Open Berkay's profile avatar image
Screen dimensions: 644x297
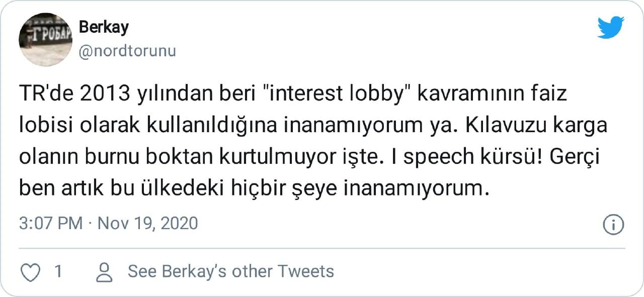pos(45,40)
